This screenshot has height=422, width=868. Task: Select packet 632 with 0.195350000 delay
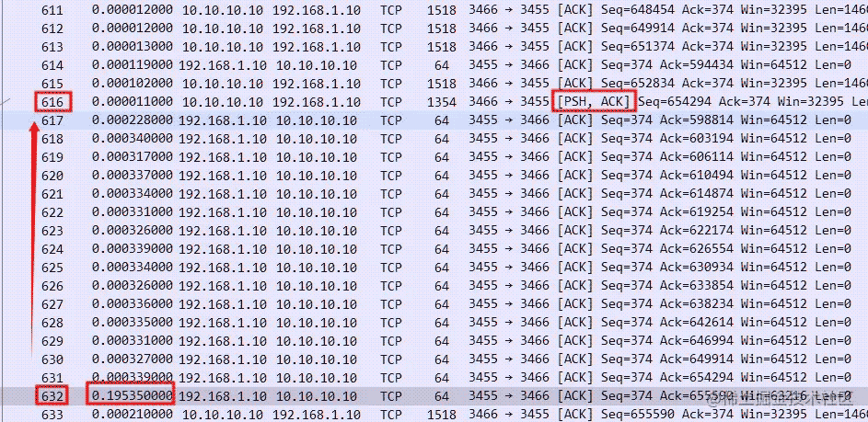434,396
